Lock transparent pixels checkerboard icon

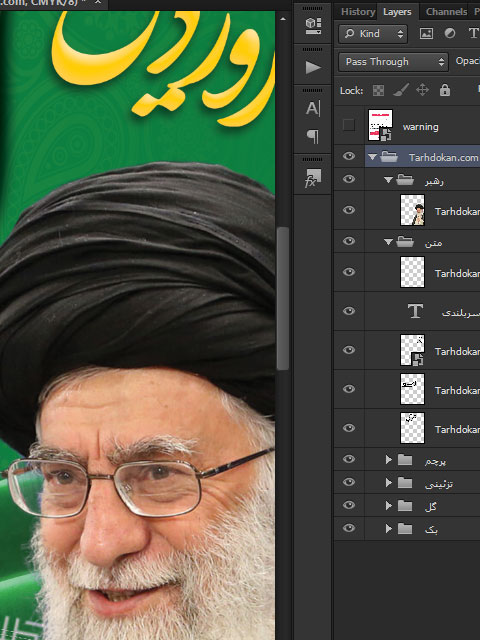(x=378, y=90)
